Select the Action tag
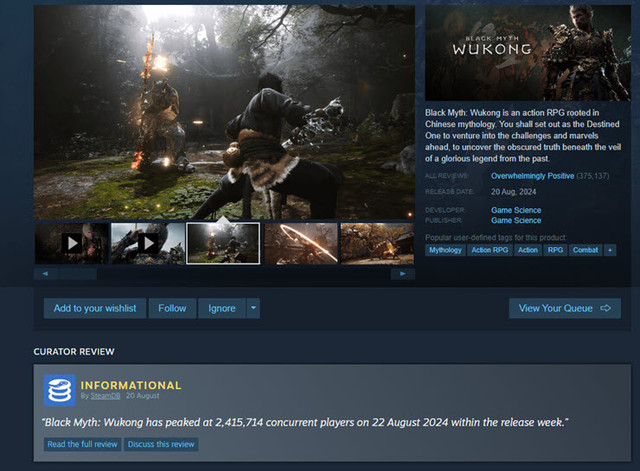Viewport: 640px width, 471px height. pos(528,250)
